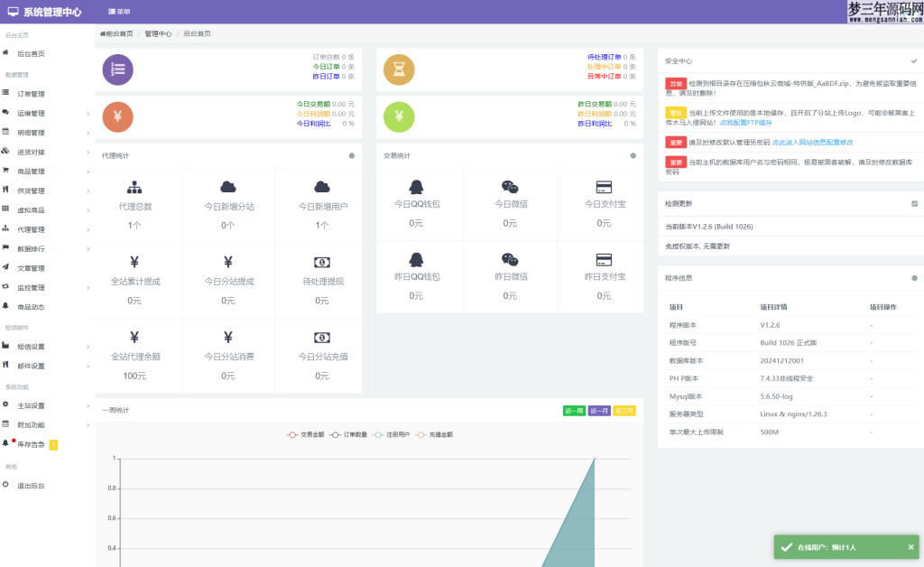The height and width of the screenshot is (567, 924).
Task: Click the purple order list icon
Action: [118, 70]
